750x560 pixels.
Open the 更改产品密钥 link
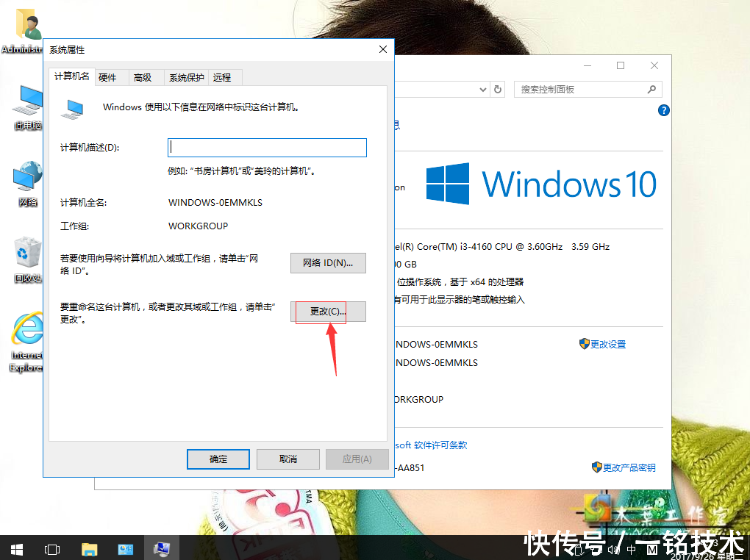pos(629,467)
